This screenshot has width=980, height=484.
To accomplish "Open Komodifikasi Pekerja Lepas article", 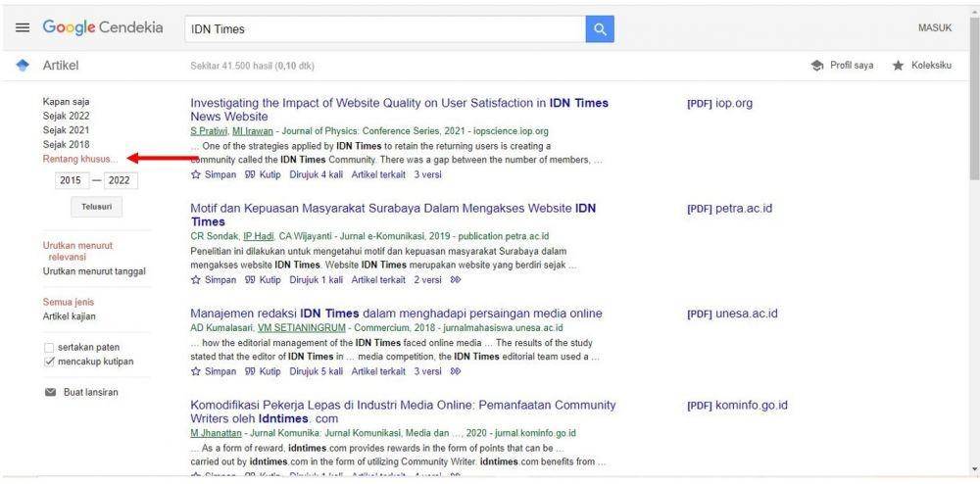I will coord(403,411).
